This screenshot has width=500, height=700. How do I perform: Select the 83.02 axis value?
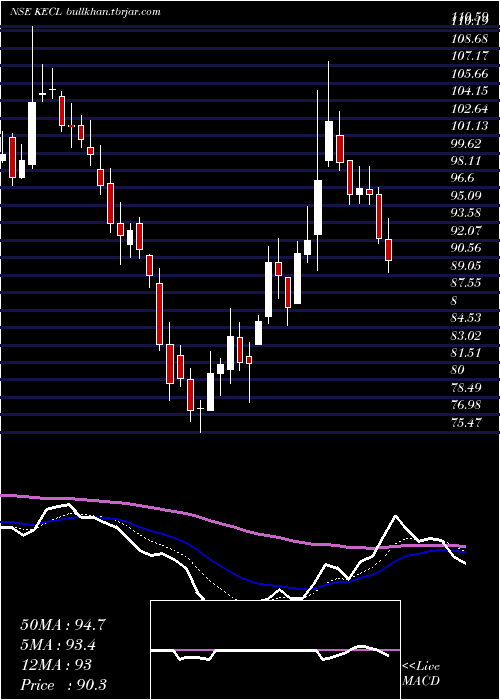click(x=466, y=335)
